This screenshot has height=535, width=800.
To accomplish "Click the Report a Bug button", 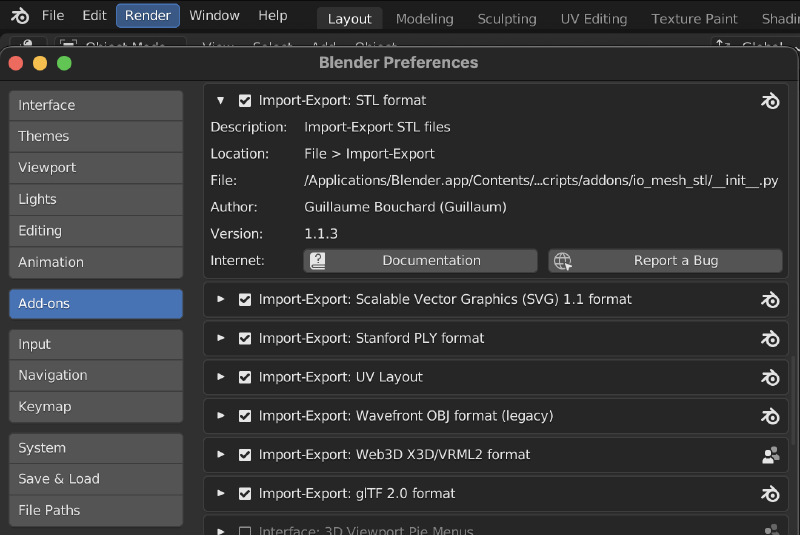I will point(665,261).
